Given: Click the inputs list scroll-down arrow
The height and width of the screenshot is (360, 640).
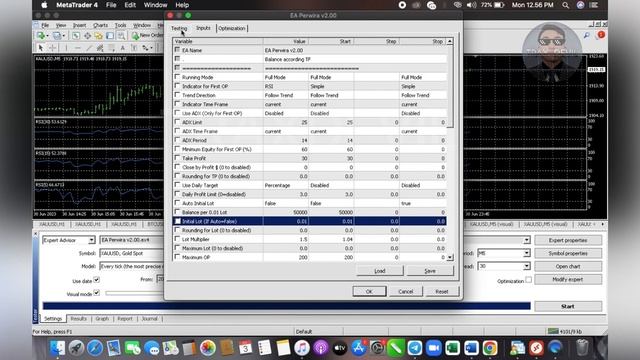Looking at the screenshot, I should tap(450, 258).
